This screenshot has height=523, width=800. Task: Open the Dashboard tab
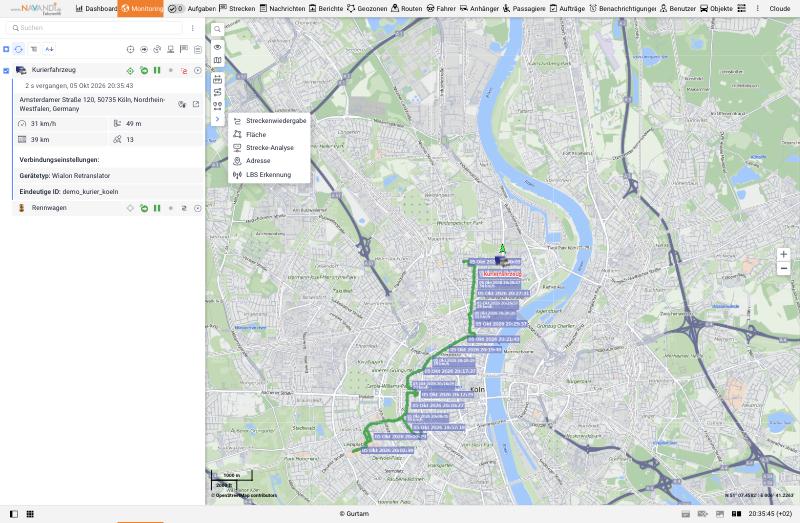[96, 9]
